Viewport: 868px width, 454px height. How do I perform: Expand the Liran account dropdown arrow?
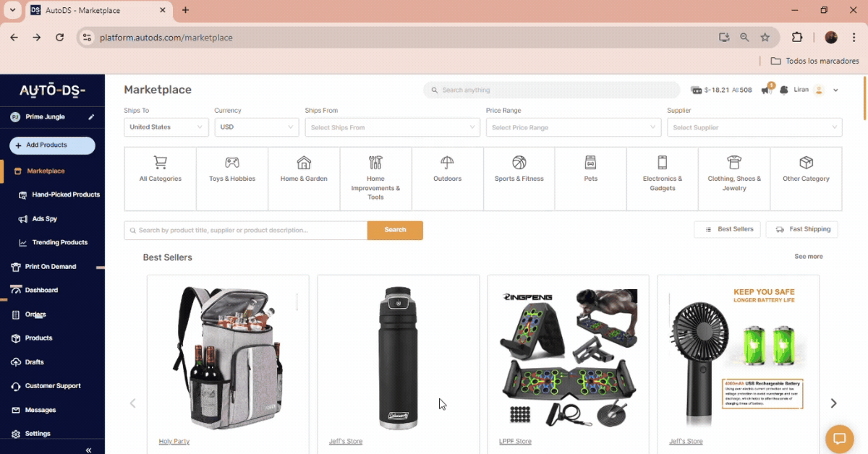pos(835,90)
